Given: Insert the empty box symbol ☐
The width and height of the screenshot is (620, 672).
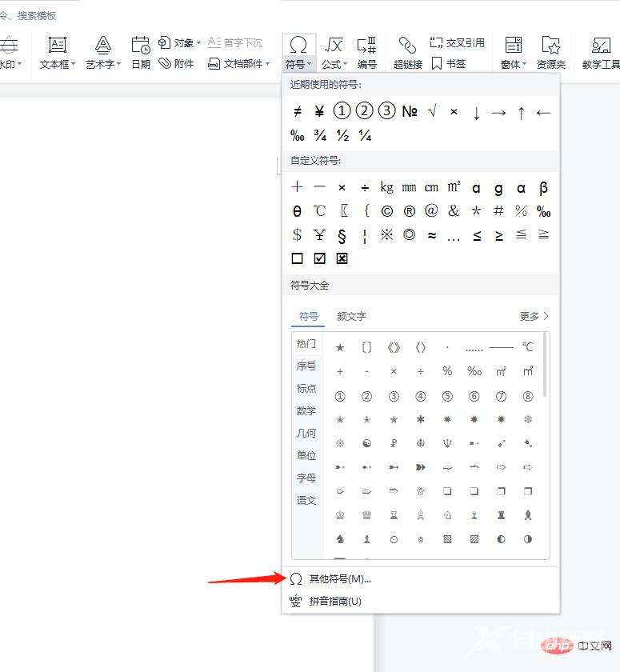Looking at the screenshot, I should (298, 258).
